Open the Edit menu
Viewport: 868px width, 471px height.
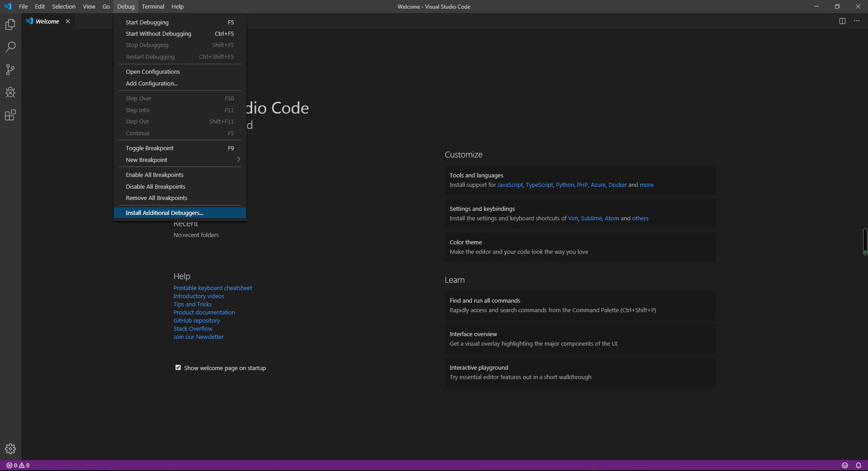40,6
